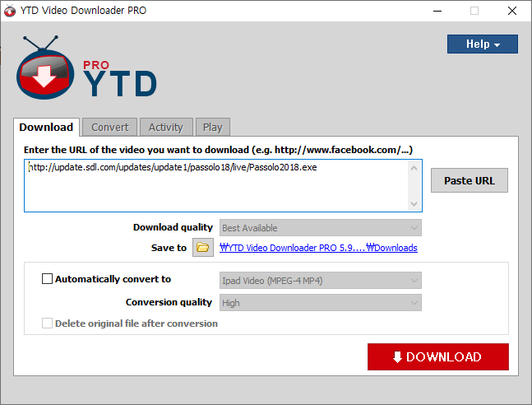Open the Download quality dropdown
This screenshot has height=405, width=532.
click(x=321, y=228)
